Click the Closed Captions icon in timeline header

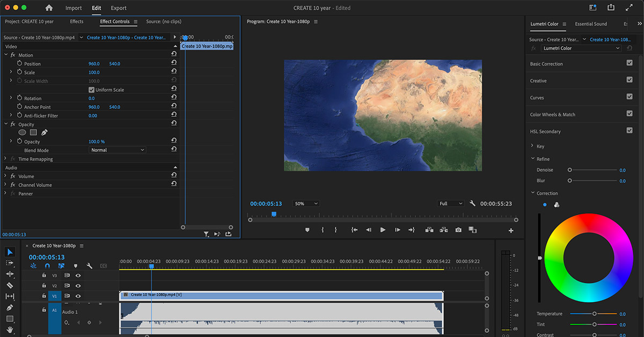coord(103,266)
